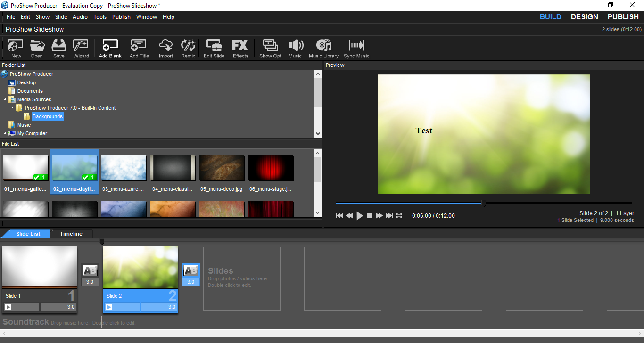The width and height of the screenshot is (644, 343).
Task: Click Test caption in preview
Action: 424,131
